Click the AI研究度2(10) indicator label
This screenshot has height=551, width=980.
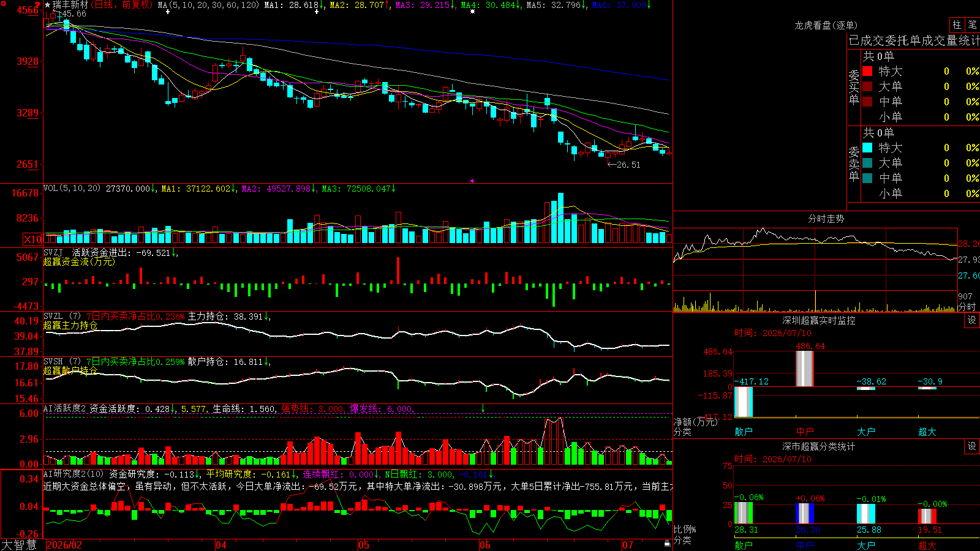pyautogui.click(x=74, y=474)
